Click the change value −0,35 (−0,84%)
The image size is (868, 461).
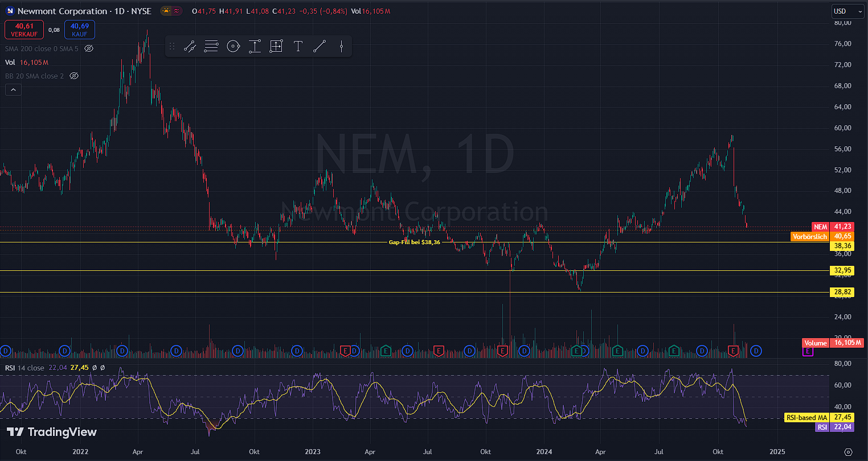[324, 11]
